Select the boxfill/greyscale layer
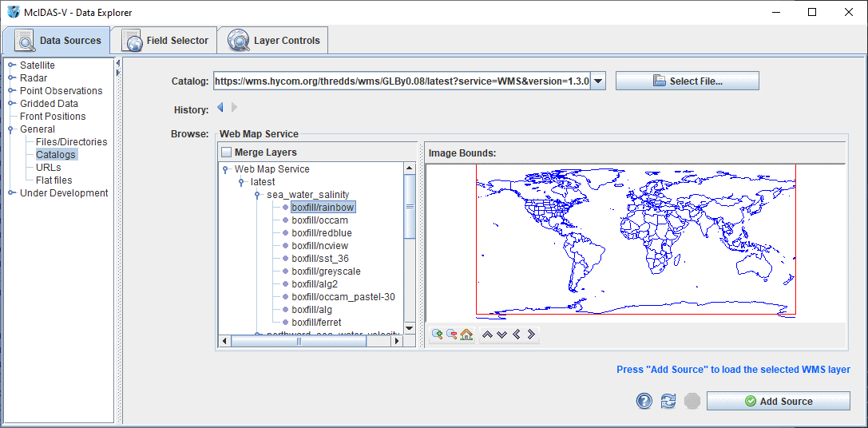This screenshot has width=868, height=428. click(x=326, y=271)
